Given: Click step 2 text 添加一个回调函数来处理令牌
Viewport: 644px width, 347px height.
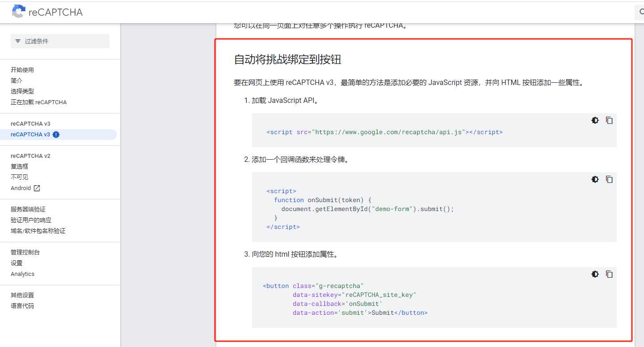Looking at the screenshot, I should tap(300, 160).
